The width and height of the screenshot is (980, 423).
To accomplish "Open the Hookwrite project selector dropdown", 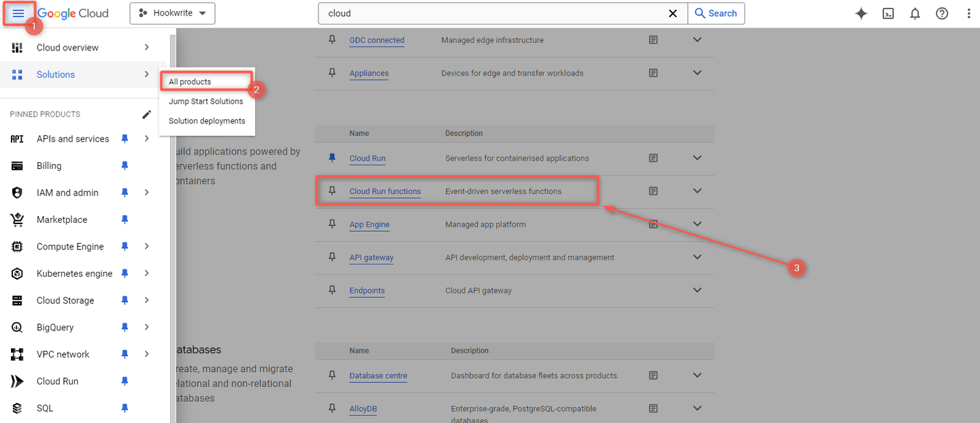I will coord(172,13).
